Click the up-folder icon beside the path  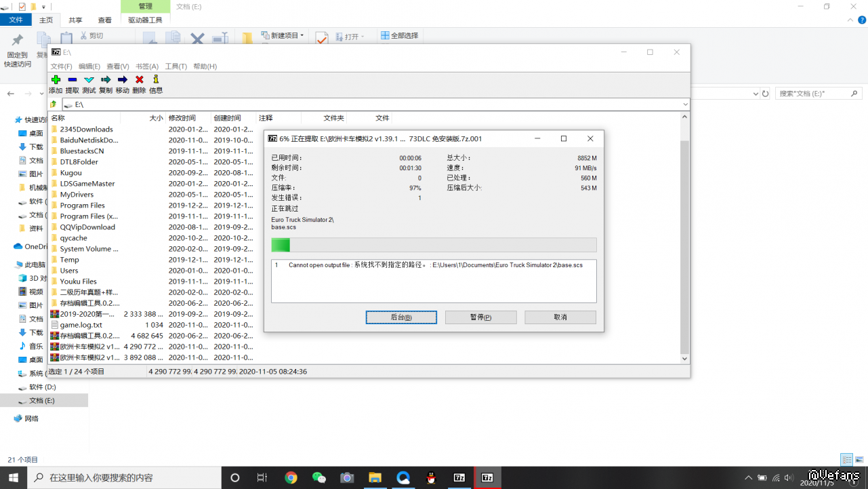tap(54, 104)
